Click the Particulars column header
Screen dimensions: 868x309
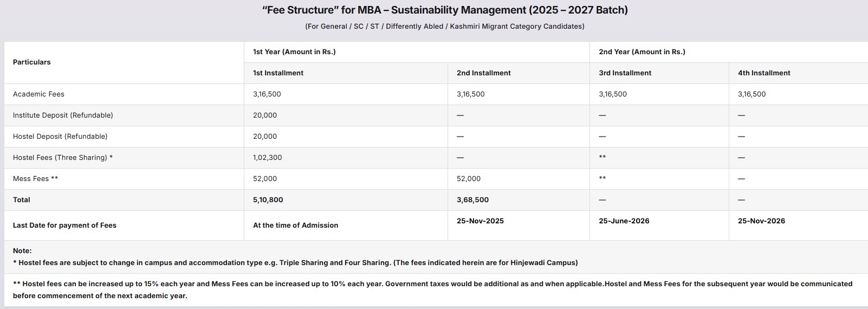(x=31, y=62)
